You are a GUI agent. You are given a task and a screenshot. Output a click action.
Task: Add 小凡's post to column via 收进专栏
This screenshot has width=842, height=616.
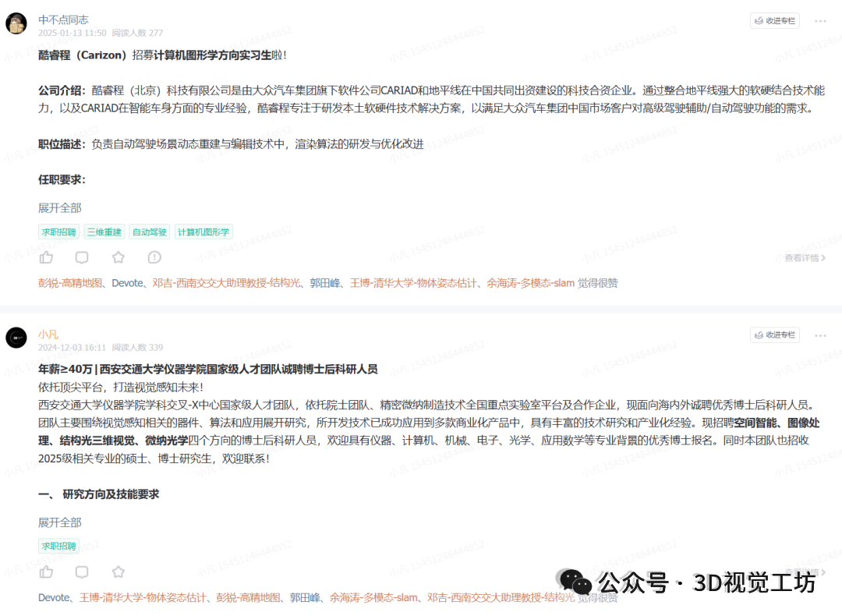point(775,335)
